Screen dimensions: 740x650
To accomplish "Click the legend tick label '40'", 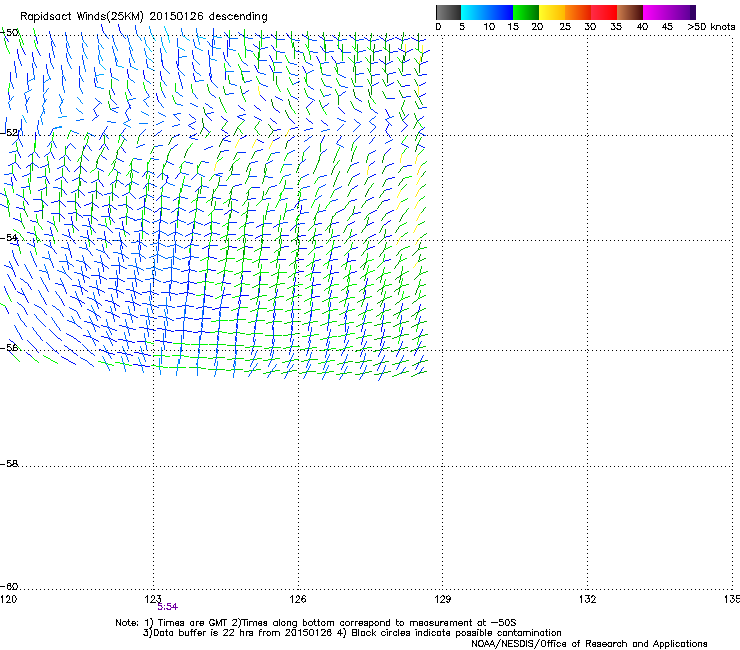I will pyautogui.click(x=642, y=26).
